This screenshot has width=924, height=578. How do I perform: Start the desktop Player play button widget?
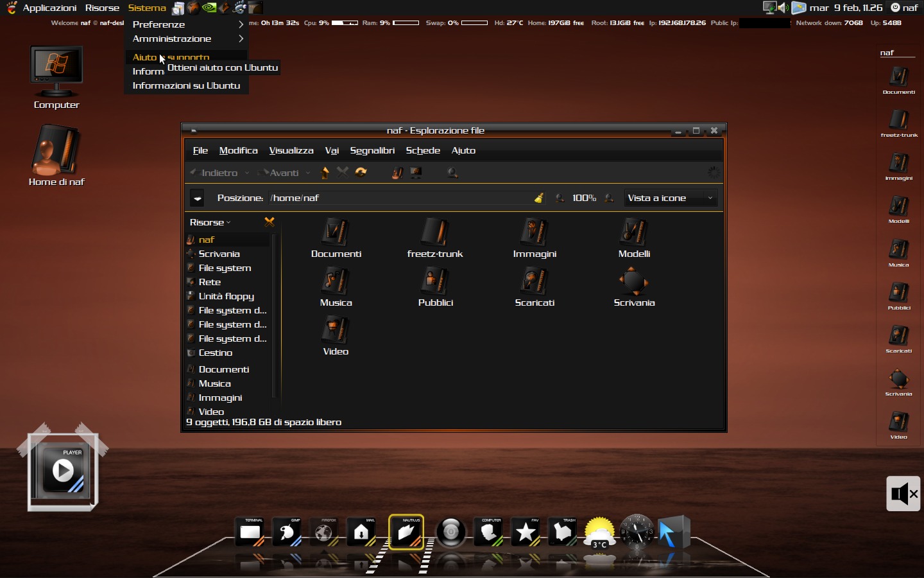pos(63,471)
